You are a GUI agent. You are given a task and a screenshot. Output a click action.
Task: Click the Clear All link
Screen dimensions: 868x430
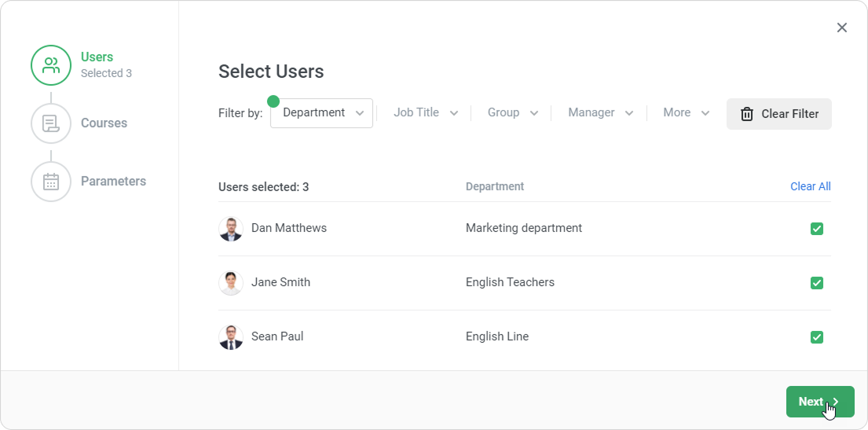[810, 187]
